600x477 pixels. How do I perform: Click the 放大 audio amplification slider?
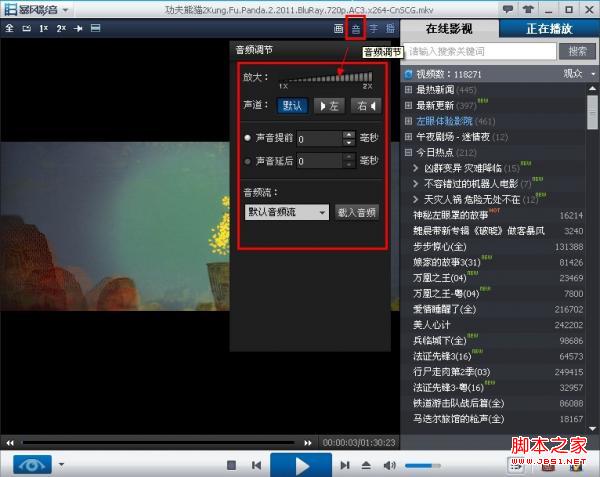pos(326,78)
